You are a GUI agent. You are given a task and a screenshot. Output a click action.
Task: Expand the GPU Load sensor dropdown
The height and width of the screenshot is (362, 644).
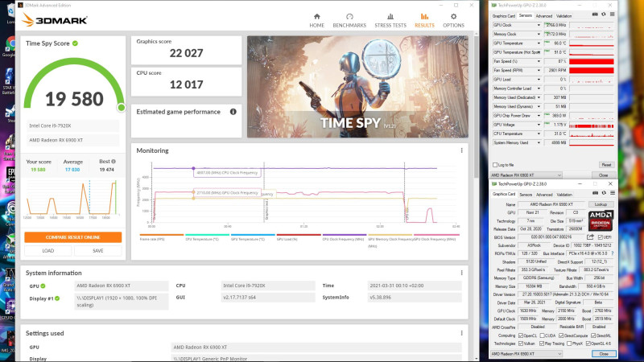539,79
